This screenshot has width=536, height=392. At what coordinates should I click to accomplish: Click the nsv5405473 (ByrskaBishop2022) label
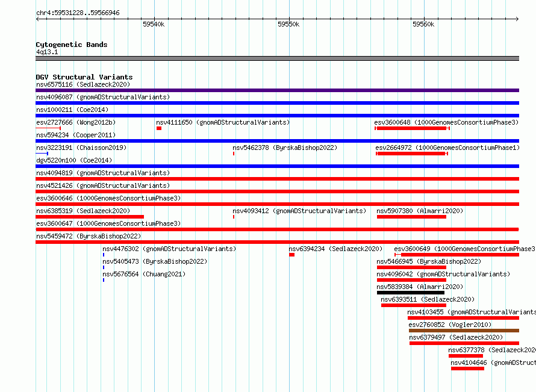155,261
